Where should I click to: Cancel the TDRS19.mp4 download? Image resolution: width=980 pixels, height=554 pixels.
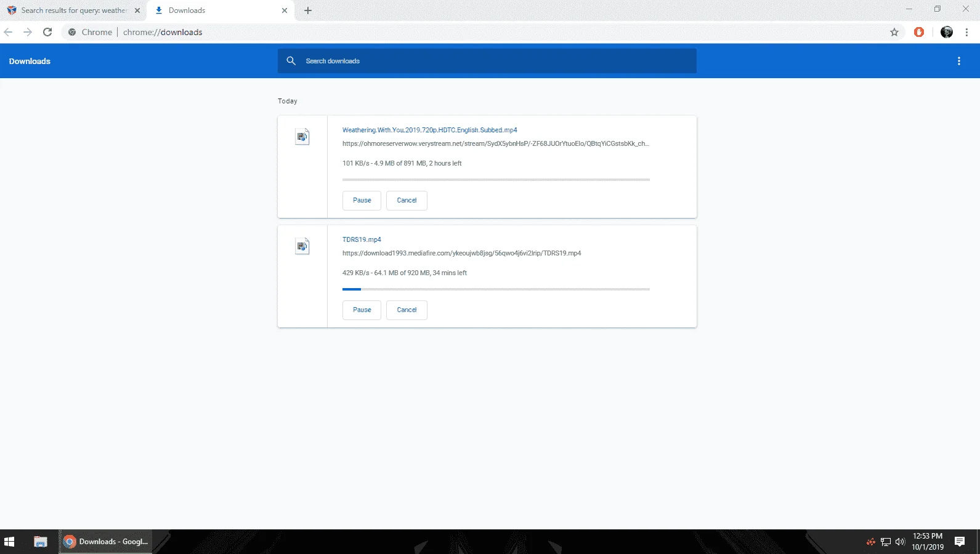(407, 310)
